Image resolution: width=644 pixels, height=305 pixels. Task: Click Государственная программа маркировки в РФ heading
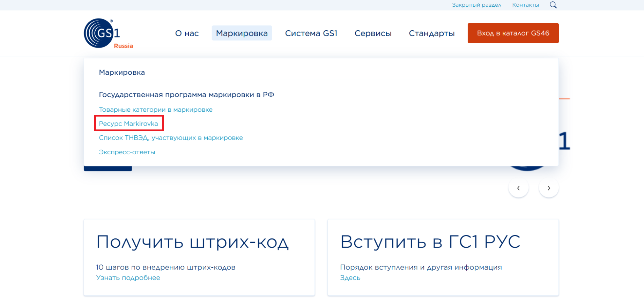click(x=186, y=95)
